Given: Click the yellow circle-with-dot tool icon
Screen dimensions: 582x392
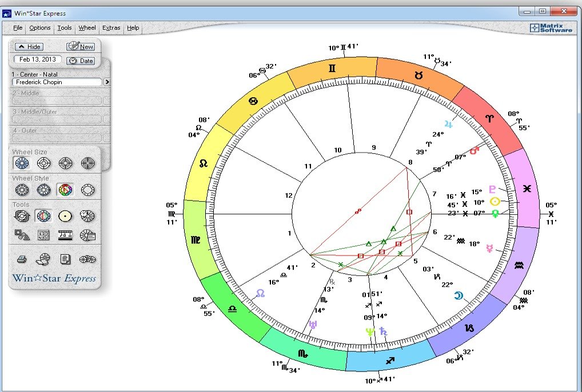Looking at the screenshot, I should 65,216.
